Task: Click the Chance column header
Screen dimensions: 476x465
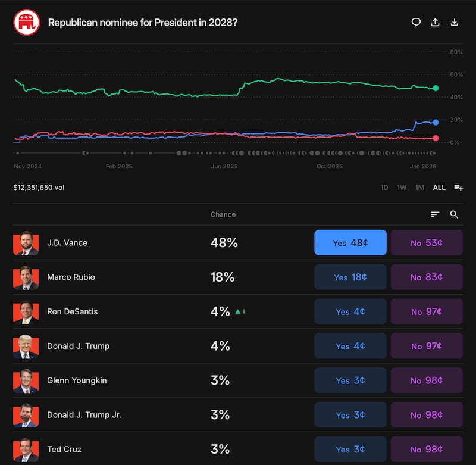Action: (223, 214)
